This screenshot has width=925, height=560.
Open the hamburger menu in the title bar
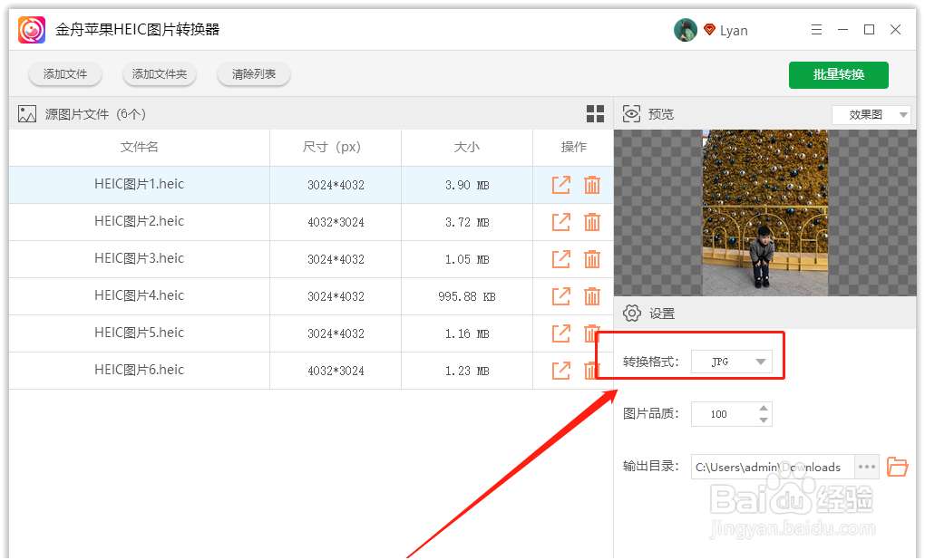815,29
